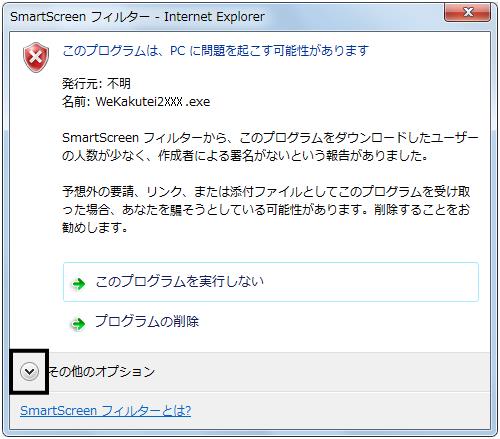This screenshot has width=500, height=439.
Task: Click the file name WeKakutei2XXX.exe
Action: tap(153, 102)
